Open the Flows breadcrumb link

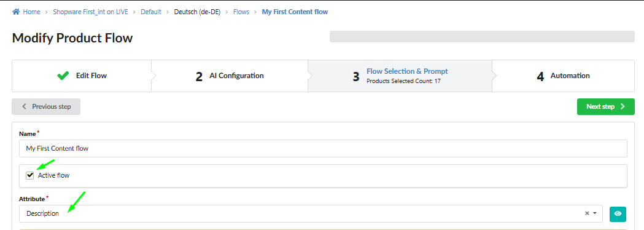(x=241, y=12)
